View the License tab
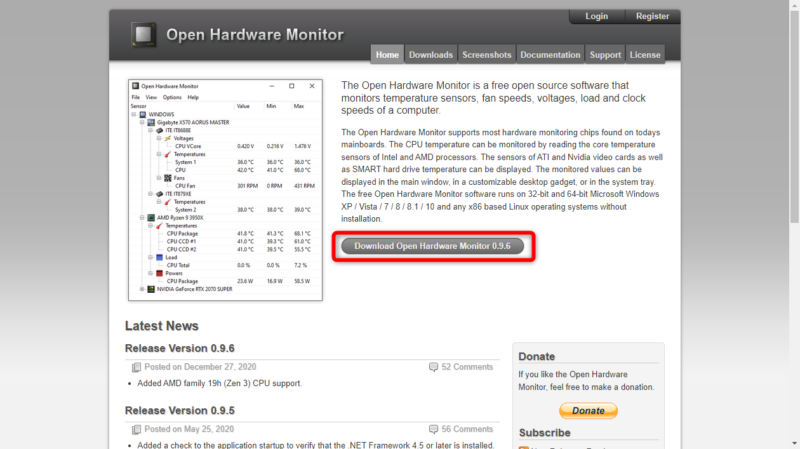800x449 pixels. [645, 55]
